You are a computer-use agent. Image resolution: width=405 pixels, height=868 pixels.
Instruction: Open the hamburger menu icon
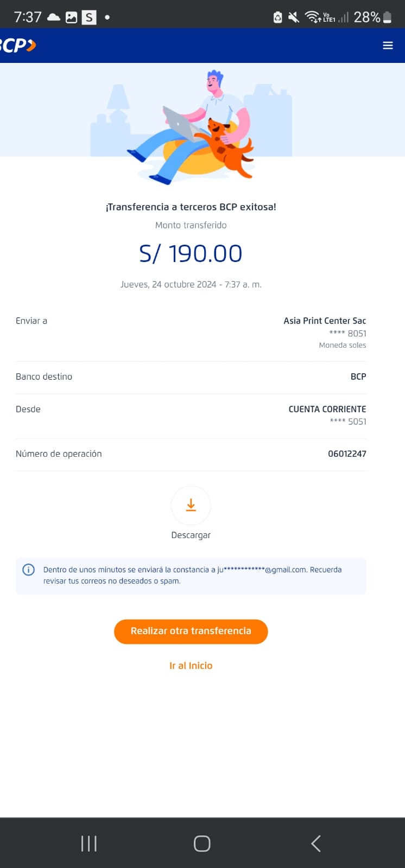tap(388, 46)
